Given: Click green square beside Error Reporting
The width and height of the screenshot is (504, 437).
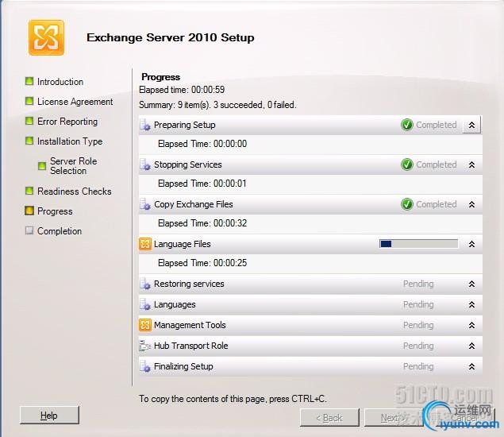Looking at the screenshot, I should (x=29, y=121).
